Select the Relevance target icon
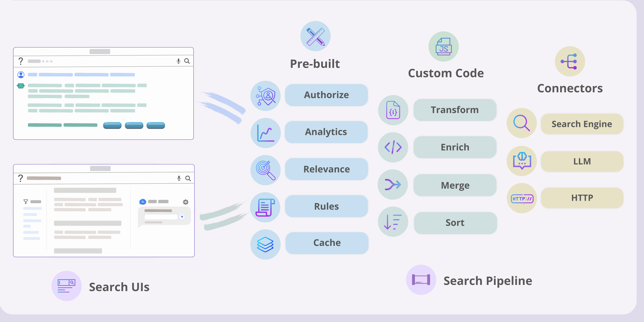Screen dimensions: 644x322 pyautogui.click(x=265, y=170)
